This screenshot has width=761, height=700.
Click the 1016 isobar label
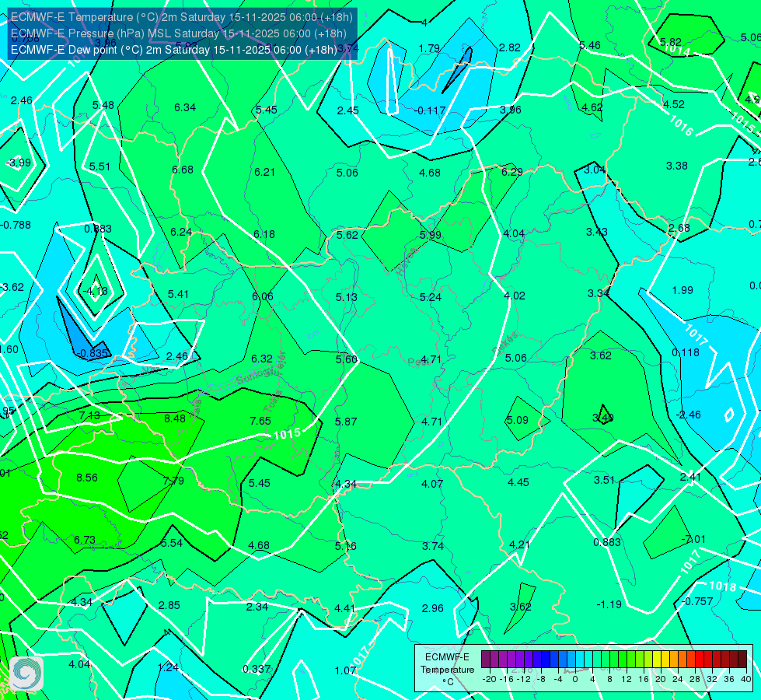pos(682,125)
